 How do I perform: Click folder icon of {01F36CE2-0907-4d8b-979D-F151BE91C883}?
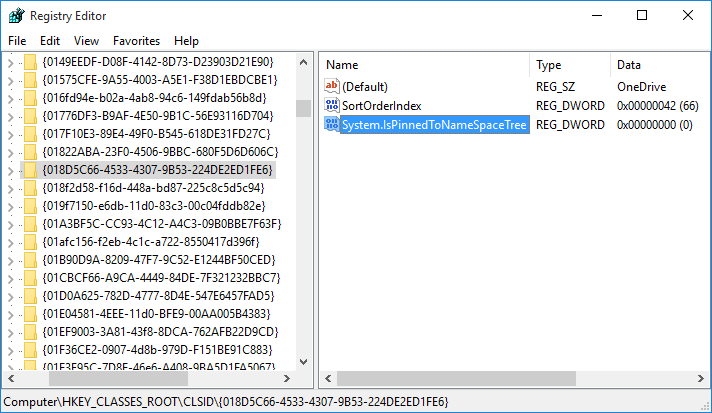pos(30,350)
